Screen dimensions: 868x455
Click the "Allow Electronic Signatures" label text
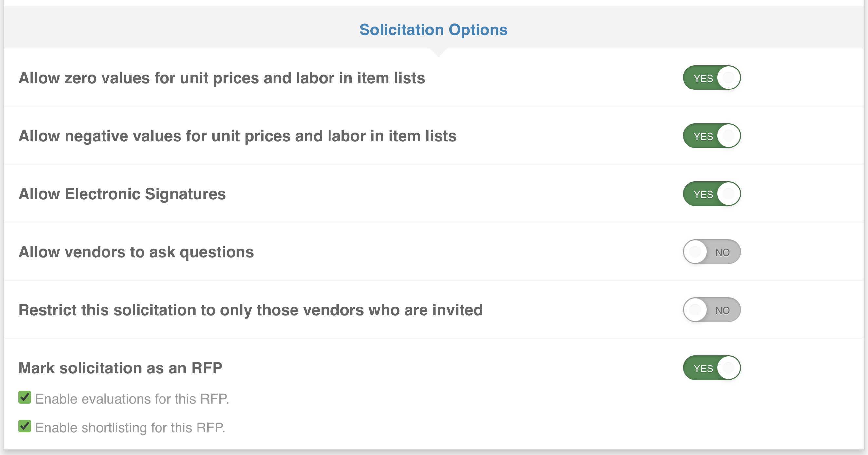[x=122, y=194]
